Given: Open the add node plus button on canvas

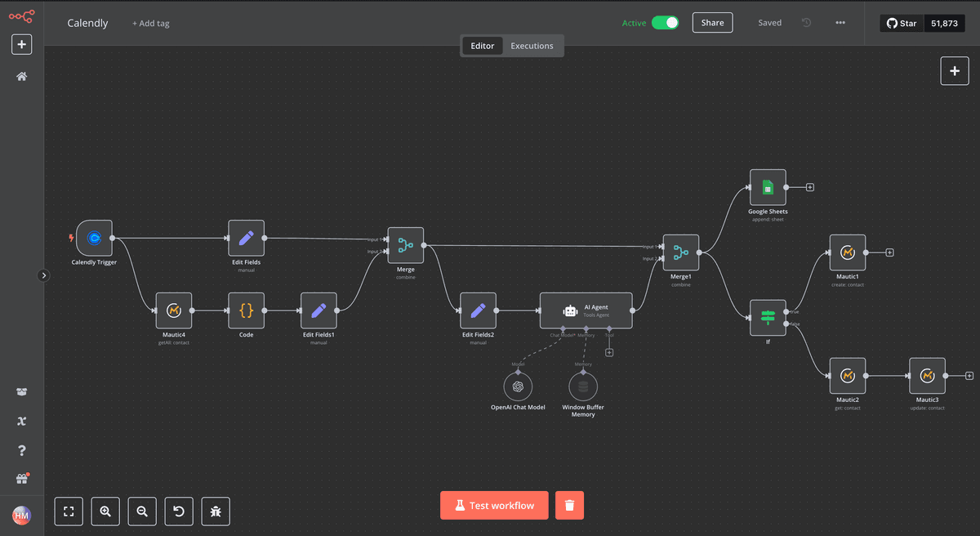Looking at the screenshot, I should coord(954,71).
